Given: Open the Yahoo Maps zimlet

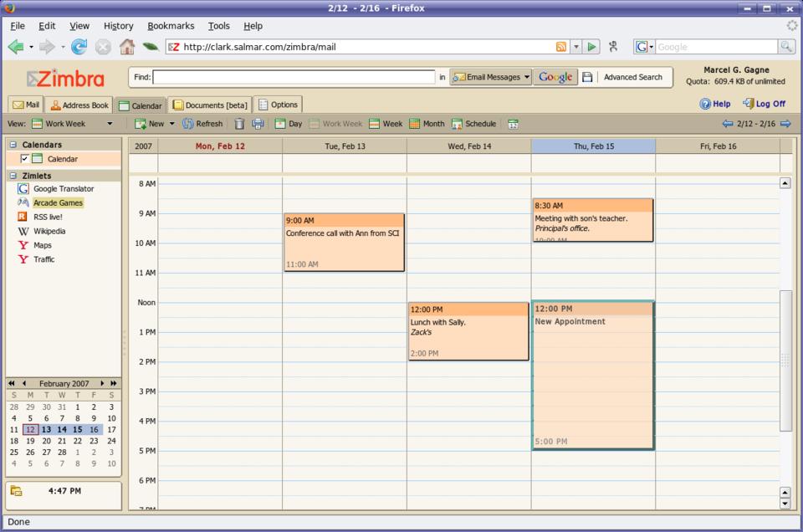Looking at the screenshot, I should point(42,245).
